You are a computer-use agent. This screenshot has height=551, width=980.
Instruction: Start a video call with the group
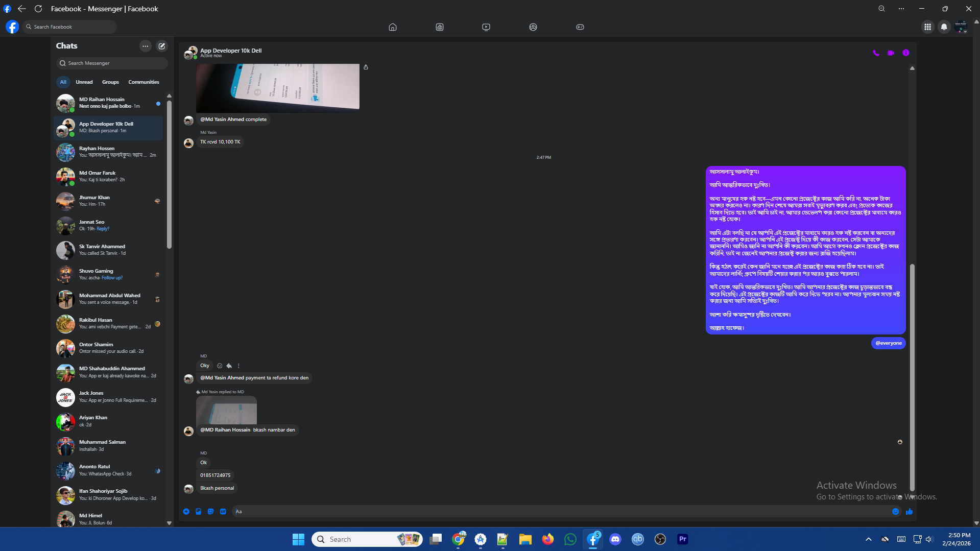tap(891, 53)
